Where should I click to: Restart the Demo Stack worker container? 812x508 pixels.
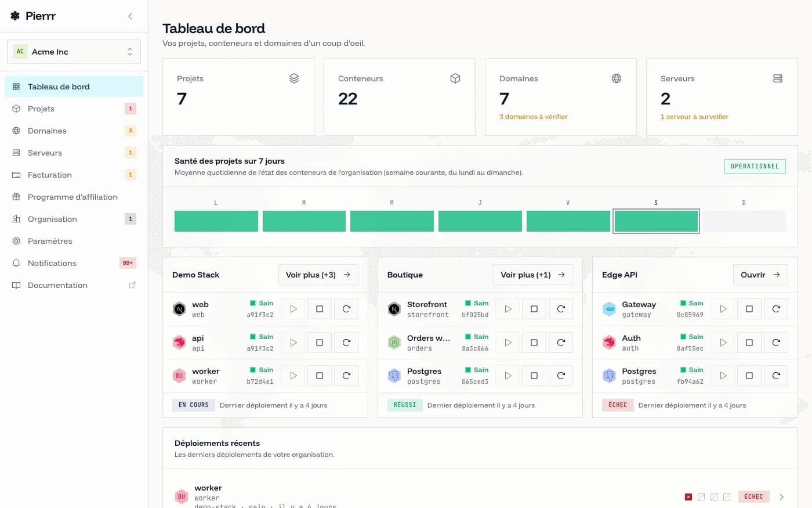point(346,376)
